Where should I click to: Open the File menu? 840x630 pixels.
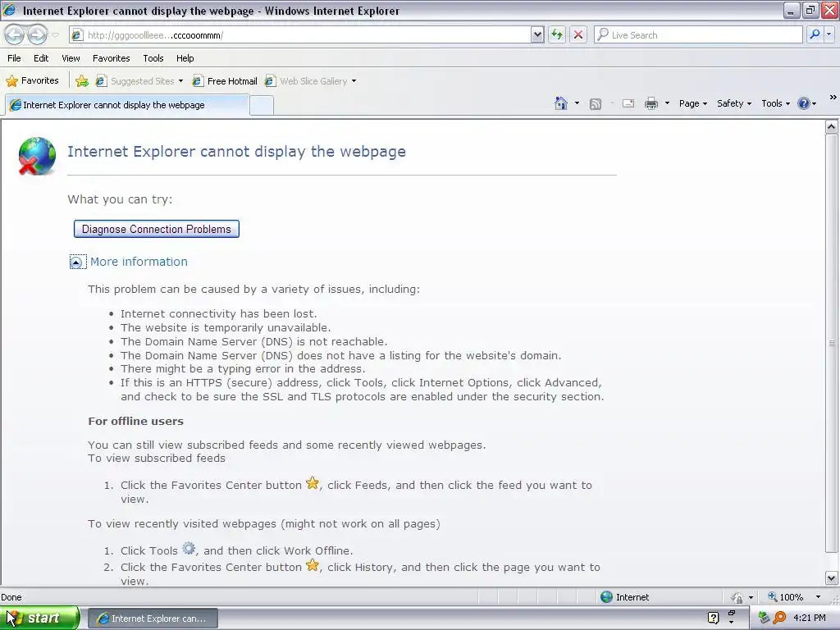(x=15, y=58)
